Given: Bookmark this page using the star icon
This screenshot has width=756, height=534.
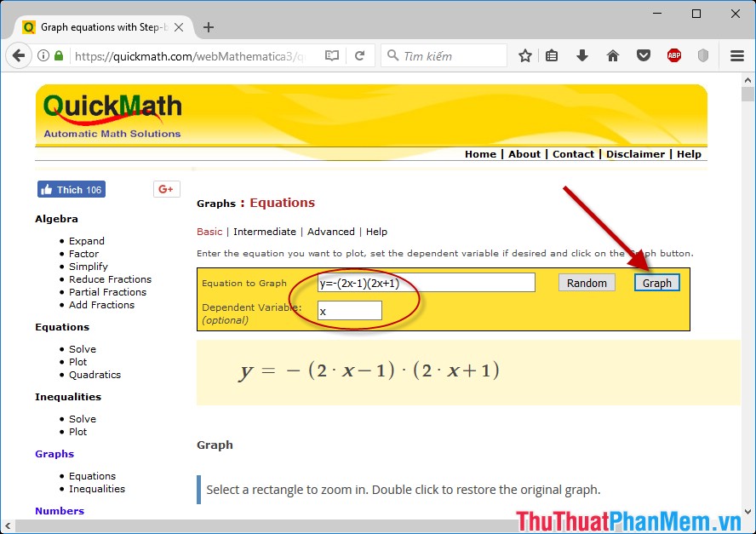Looking at the screenshot, I should 524,55.
